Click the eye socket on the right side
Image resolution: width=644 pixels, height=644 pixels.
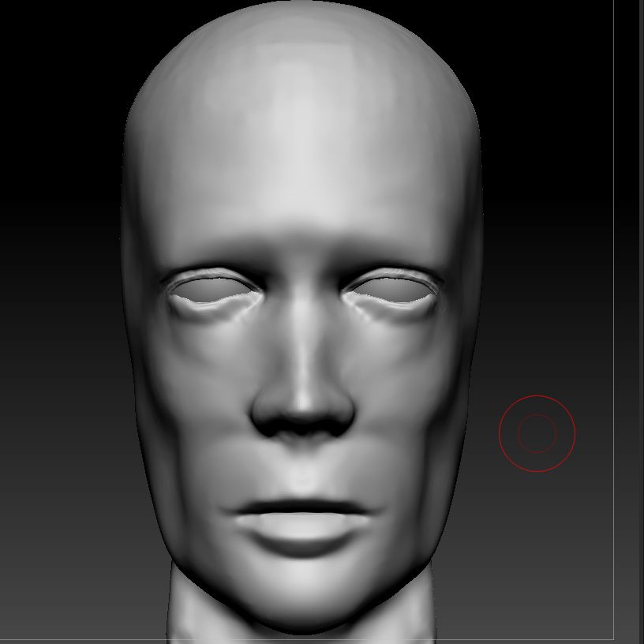pos(393,290)
